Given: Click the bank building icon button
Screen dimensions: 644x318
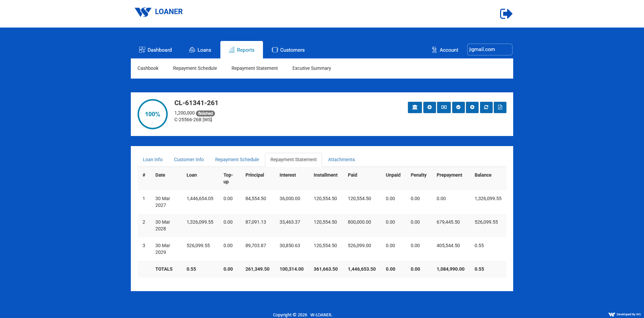Looking at the screenshot, I should (x=415, y=107).
